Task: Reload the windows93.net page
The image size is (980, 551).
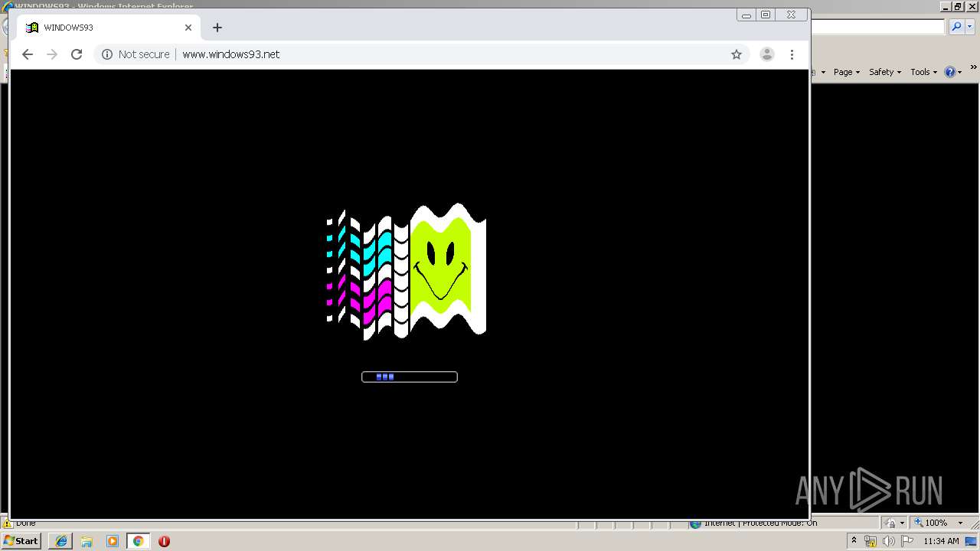Action: click(77, 54)
